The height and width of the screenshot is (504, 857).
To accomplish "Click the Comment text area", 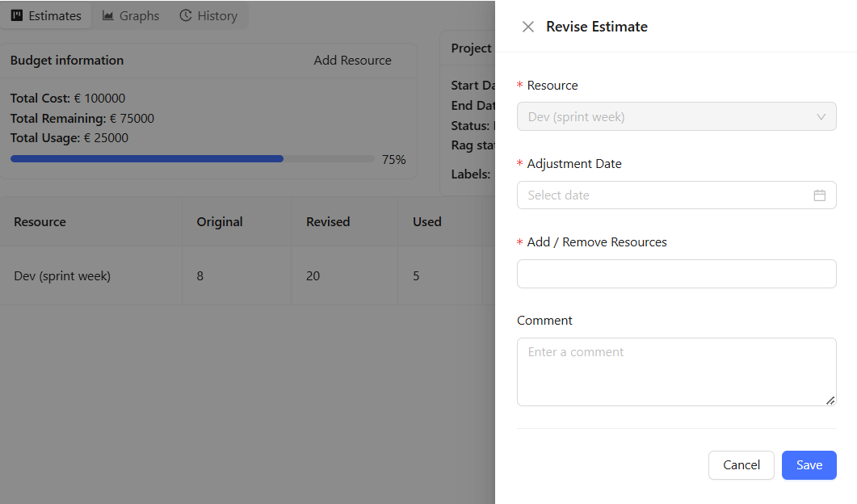I will point(676,372).
